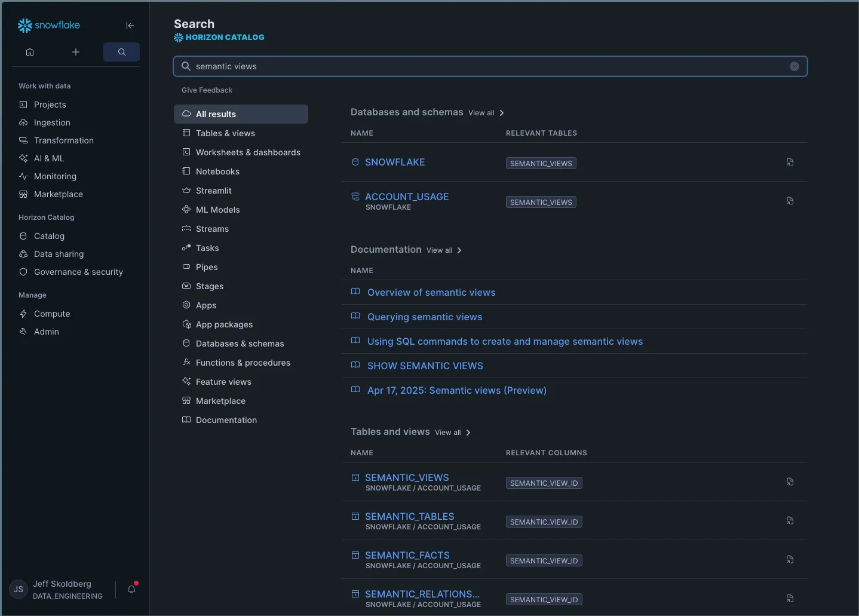Open SEMANTIC_VIEWS table result
The height and width of the screenshot is (616, 859).
[407, 477]
